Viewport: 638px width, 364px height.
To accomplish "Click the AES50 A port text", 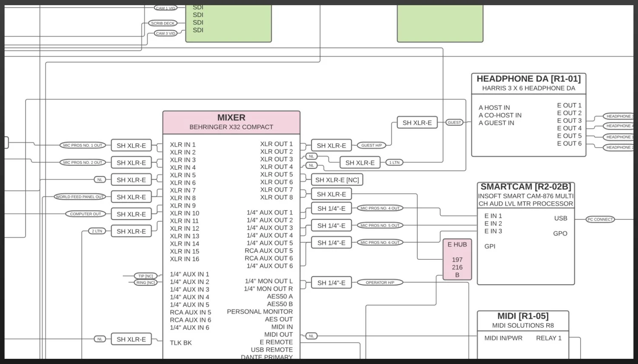I will click(280, 296).
